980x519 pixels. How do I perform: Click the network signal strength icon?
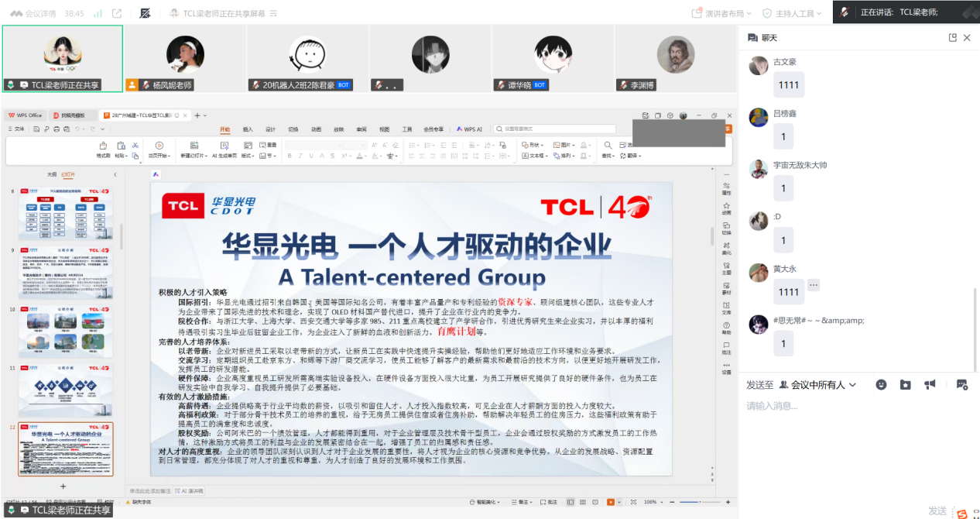pyautogui.click(x=98, y=13)
